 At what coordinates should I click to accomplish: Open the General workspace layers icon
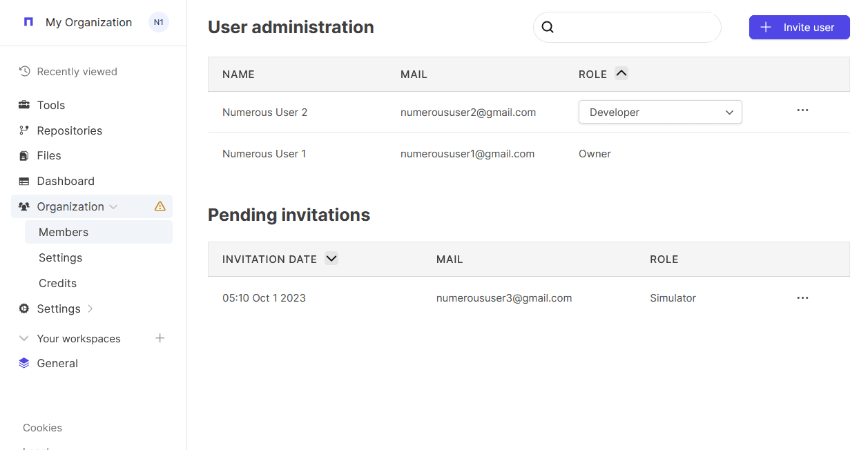click(x=24, y=363)
